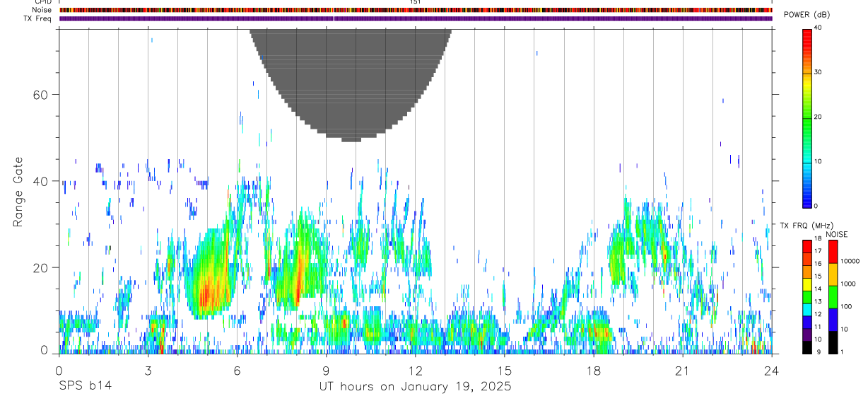Click the 30 label on the POWER color bar
This screenshot has height=401, width=868.
819,73
